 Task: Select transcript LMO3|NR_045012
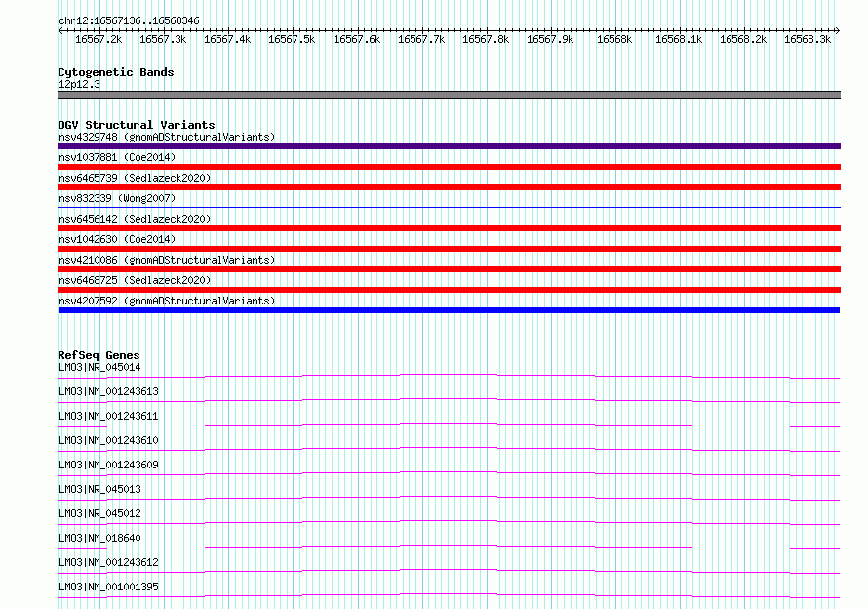99,513
